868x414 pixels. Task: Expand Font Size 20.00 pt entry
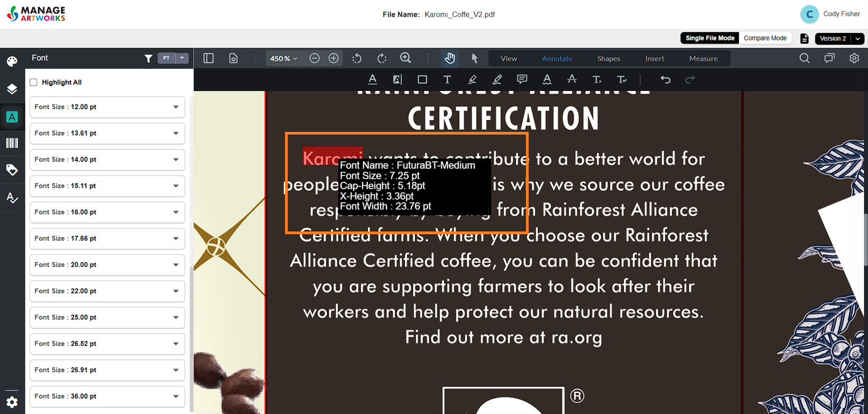tap(108, 265)
